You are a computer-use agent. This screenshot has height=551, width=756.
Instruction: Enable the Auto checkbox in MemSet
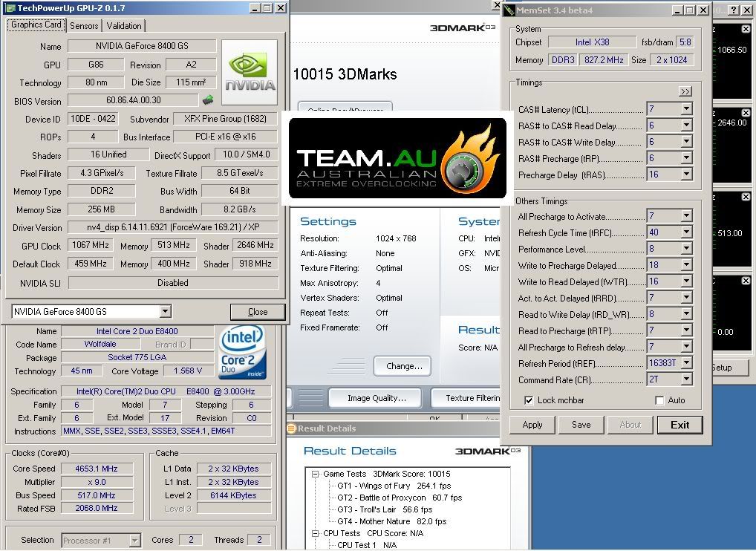click(659, 400)
